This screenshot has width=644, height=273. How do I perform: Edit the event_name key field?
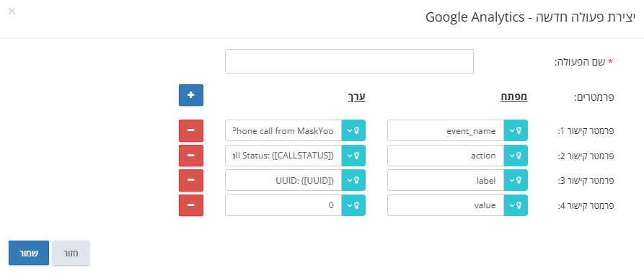click(446, 130)
